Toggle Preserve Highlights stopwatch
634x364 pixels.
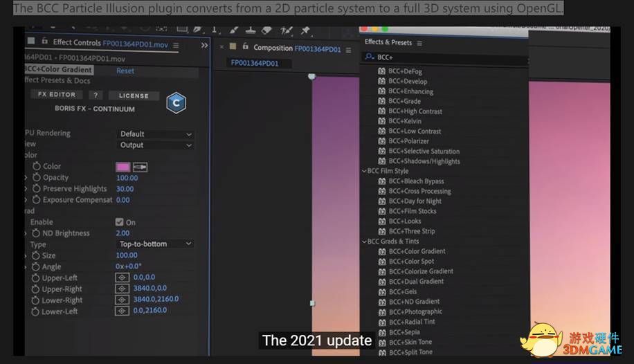37,188
